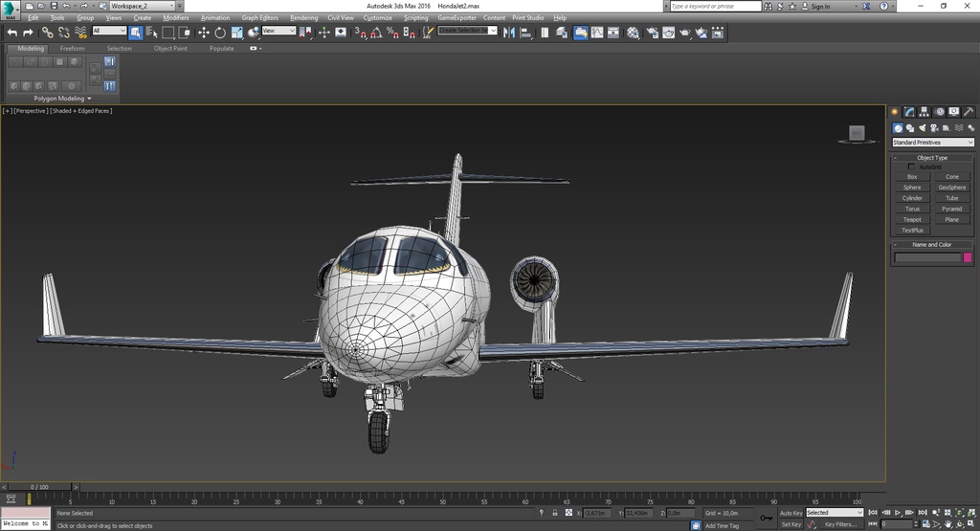
Task: Open the Utilities hammer tab in the command panel
Action: click(969, 112)
